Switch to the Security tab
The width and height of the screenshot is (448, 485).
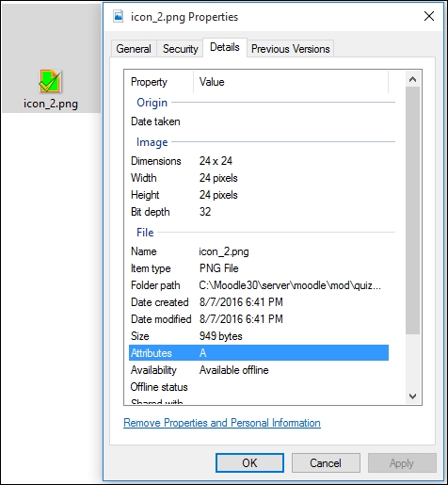[x=181, y=49]
